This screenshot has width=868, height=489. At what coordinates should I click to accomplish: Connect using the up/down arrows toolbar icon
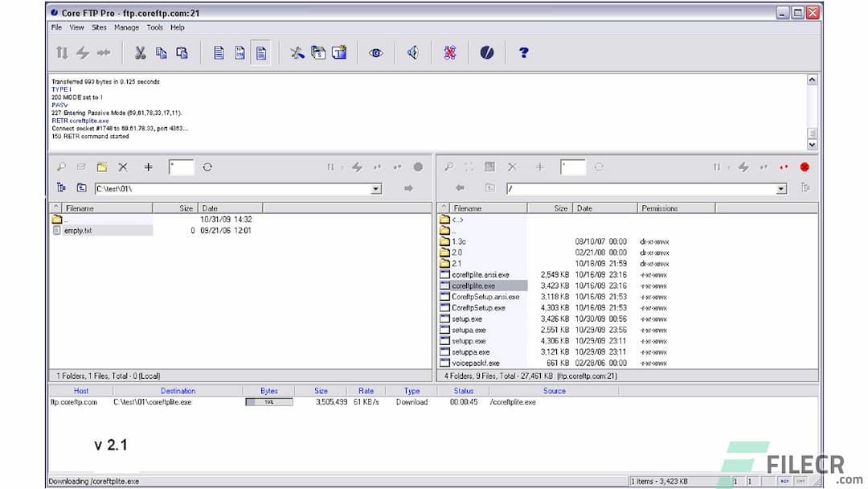[x=62, y=52]
